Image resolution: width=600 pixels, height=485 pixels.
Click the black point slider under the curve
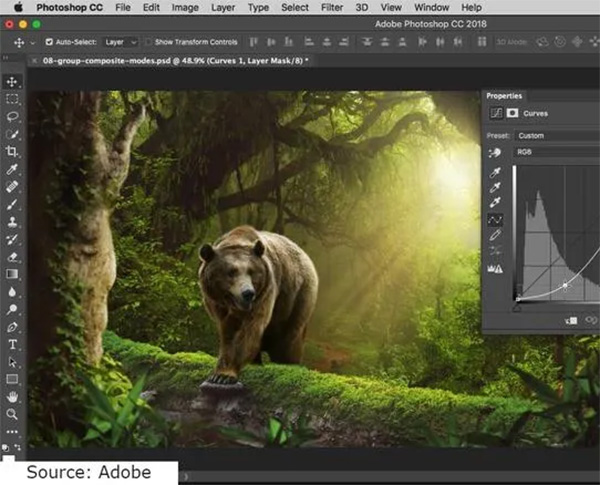click(517, 307)
